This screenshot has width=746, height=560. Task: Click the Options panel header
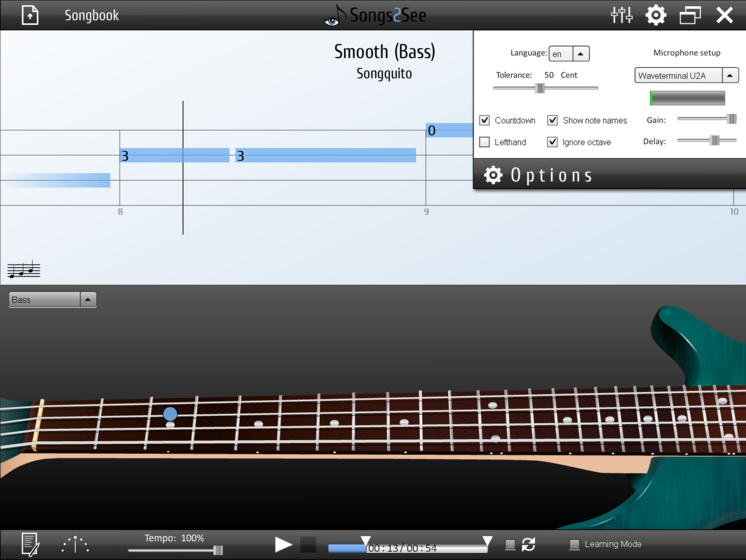538,175
